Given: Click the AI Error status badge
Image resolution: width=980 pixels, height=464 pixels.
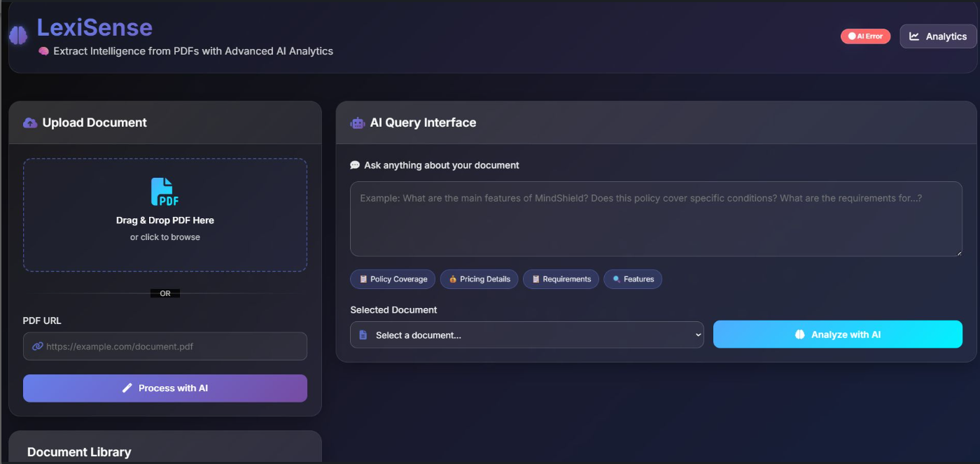Looking at the screenshot, I should point(865,36).
